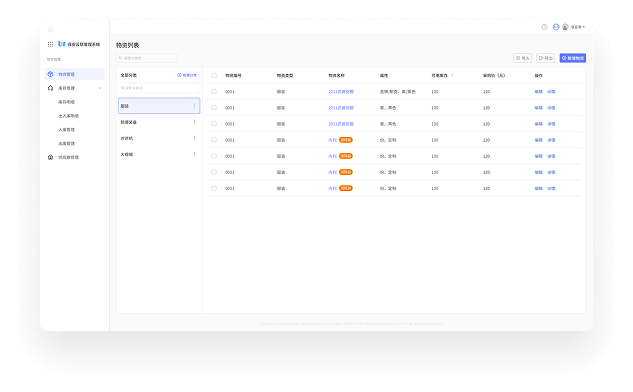Viewport: 633px width, 392px height.
Task: Check the box of the sixth table row
Action: pos(214,172)
